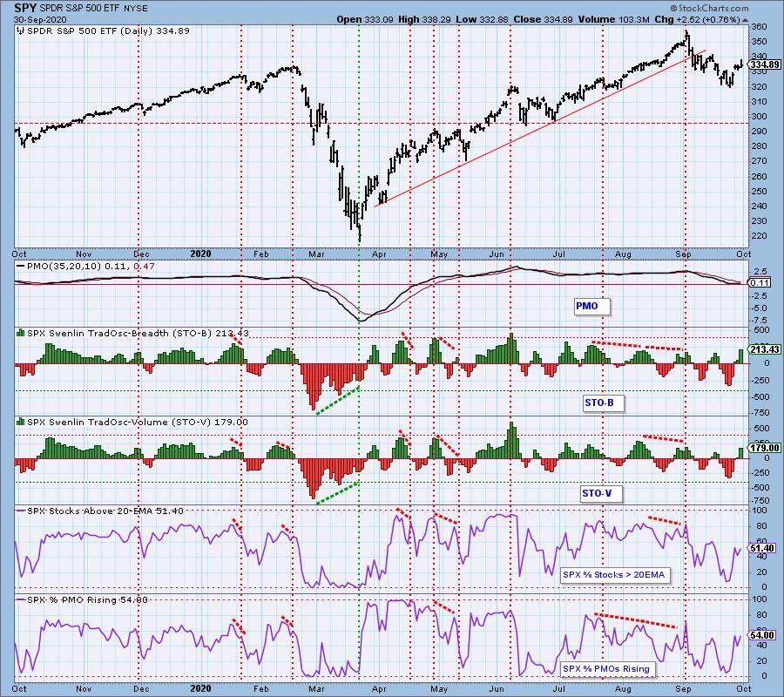This screenshot has width=784, height=697.
Task: Click the black line icon beside PMO(35,20,10)
Action: [21, 267]
